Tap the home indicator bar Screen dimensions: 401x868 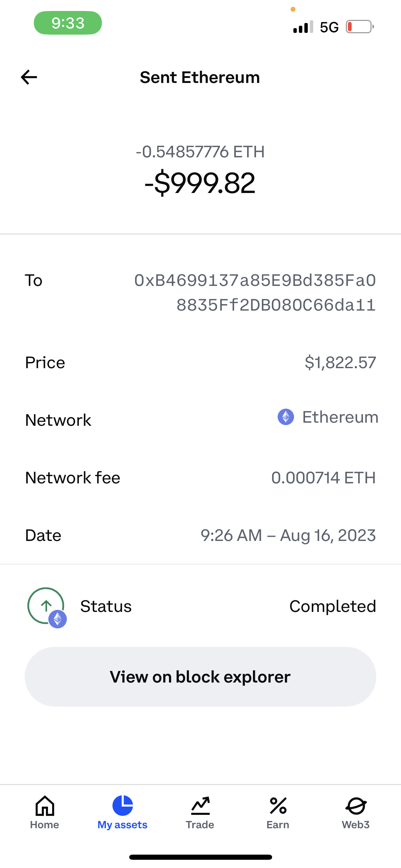[x=200, y=857]
